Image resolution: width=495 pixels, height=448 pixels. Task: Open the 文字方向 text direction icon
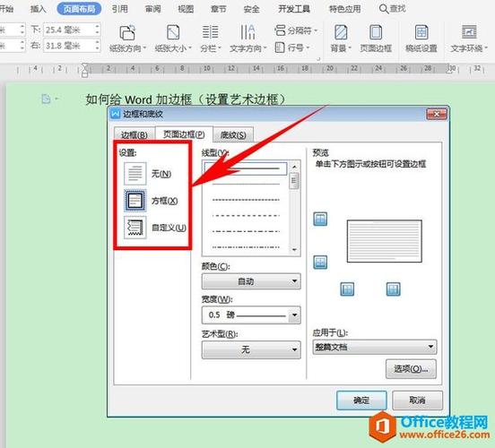tap(248, 39)
